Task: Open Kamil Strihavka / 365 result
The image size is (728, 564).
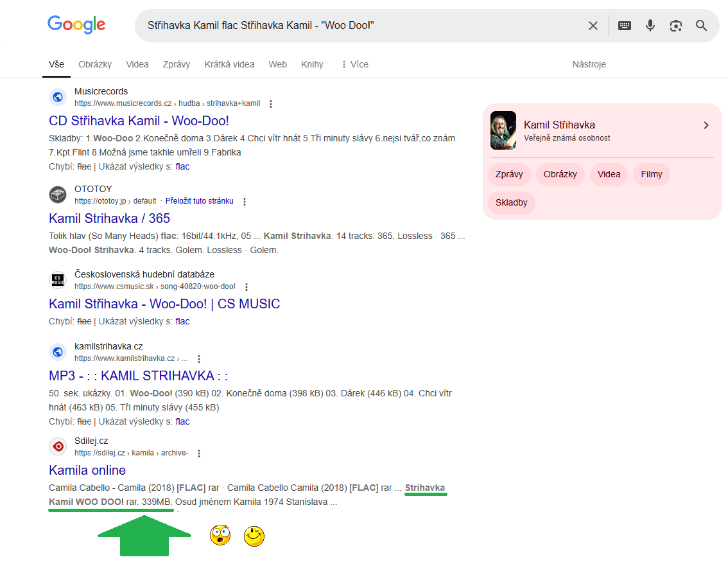Action: 110,218
